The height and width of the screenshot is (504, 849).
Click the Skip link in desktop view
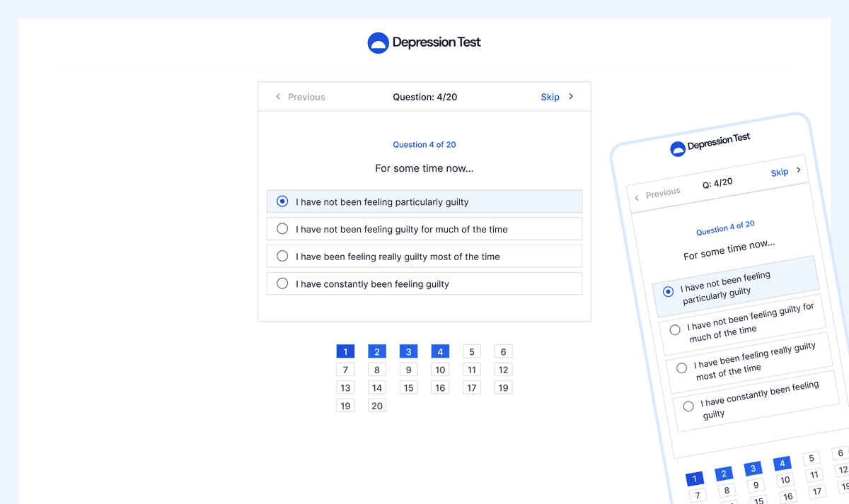[x=550, y=97]
